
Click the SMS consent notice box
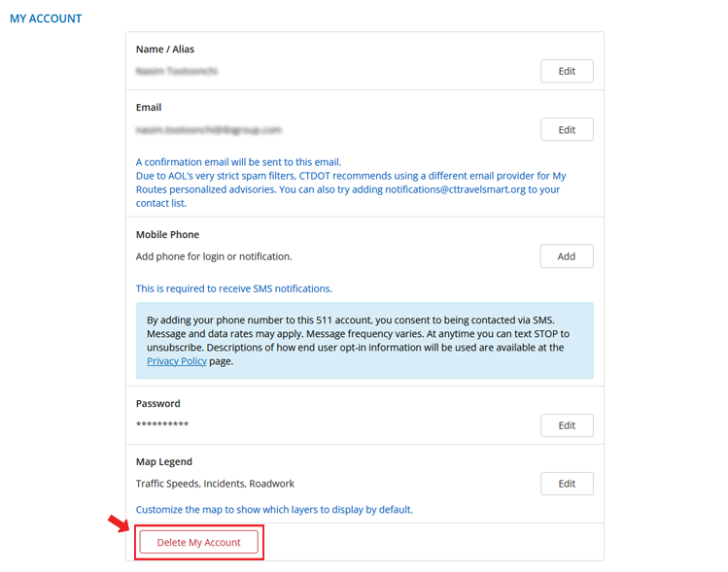(364, 340)
